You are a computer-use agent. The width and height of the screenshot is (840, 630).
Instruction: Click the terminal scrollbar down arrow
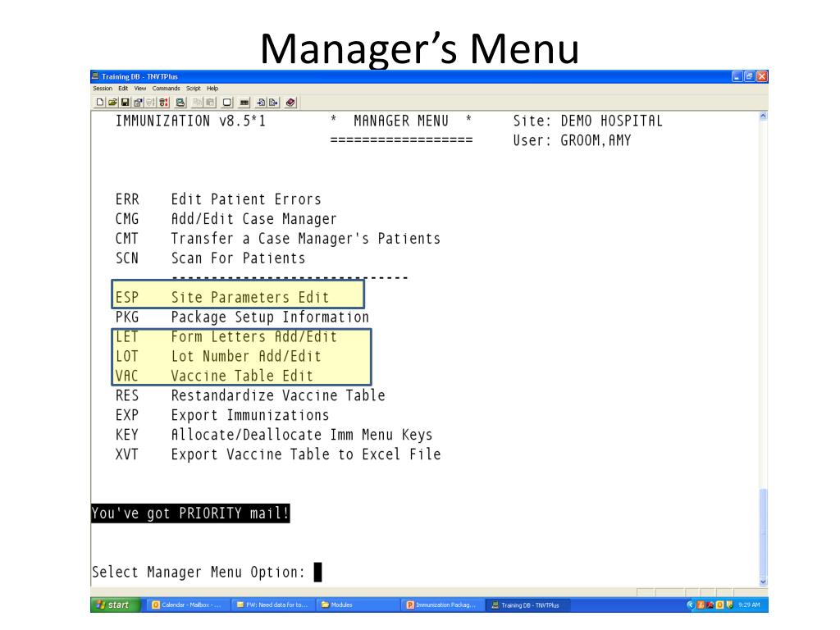click(764, 582)
